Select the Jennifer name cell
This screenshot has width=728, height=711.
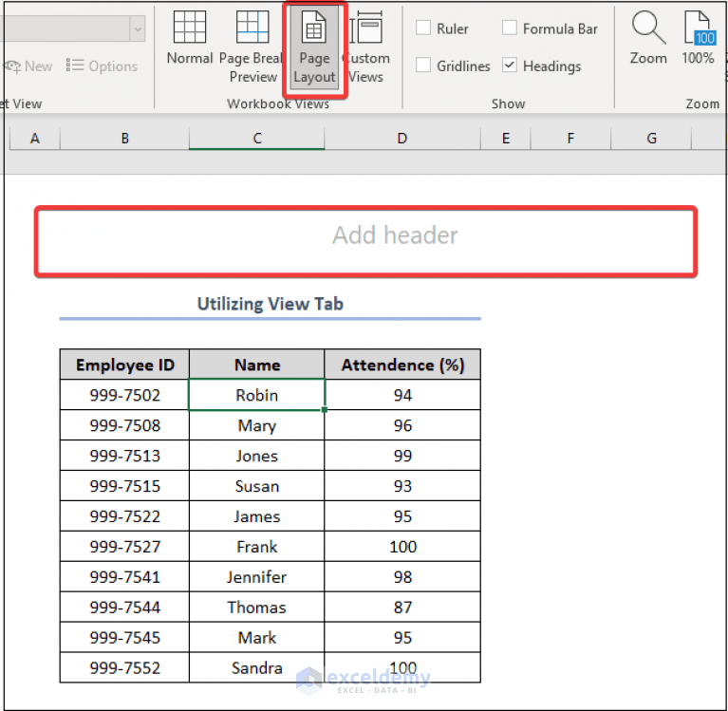[257, 577]
